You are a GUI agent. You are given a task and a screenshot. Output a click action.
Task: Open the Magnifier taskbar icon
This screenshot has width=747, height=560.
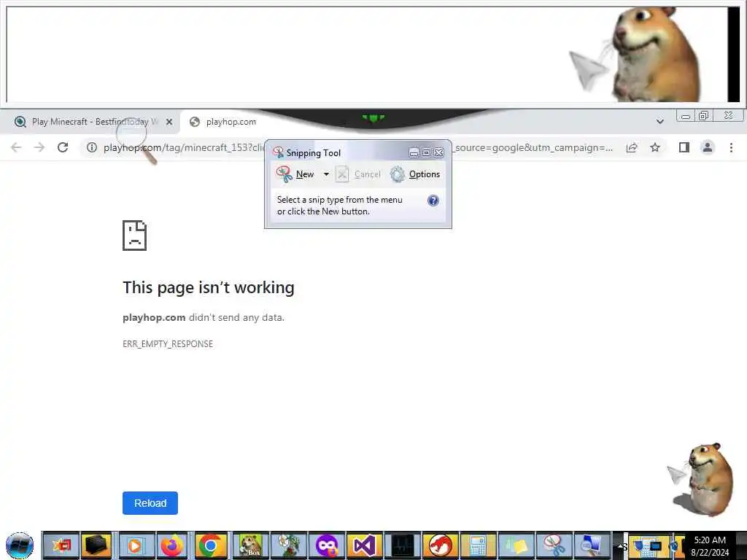tap(592, 545)
